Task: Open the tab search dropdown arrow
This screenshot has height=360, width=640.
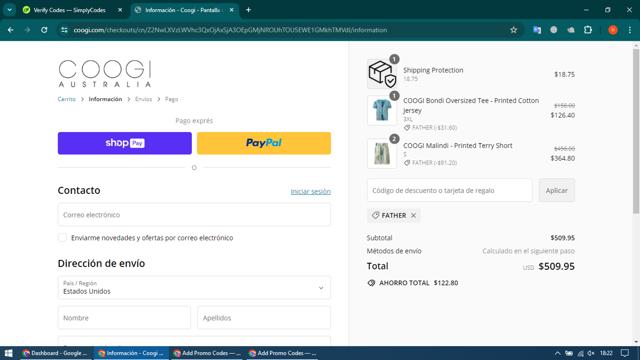Action: 9,10
